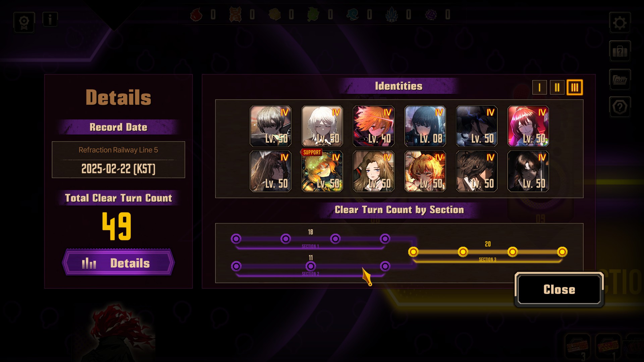The height and width of the screenshot is (362, 644).
Task: Select the pink-haired smiling identity portrait
Action: (528, 126)
